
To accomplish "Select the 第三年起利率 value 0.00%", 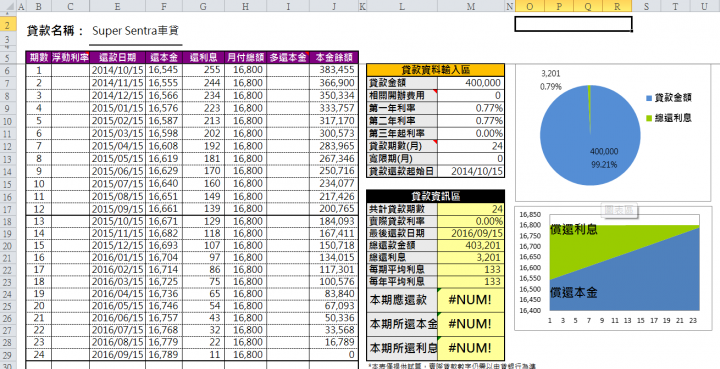I will pos(471,134).
